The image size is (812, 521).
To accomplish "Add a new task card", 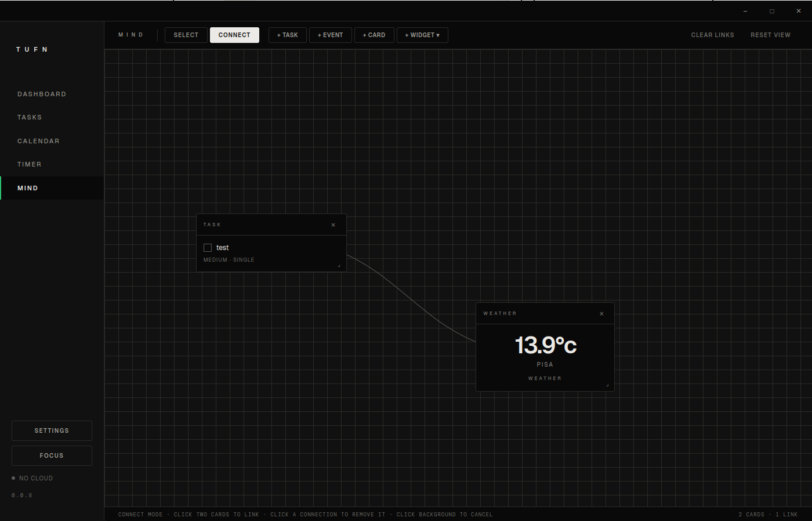I will 287,35.
